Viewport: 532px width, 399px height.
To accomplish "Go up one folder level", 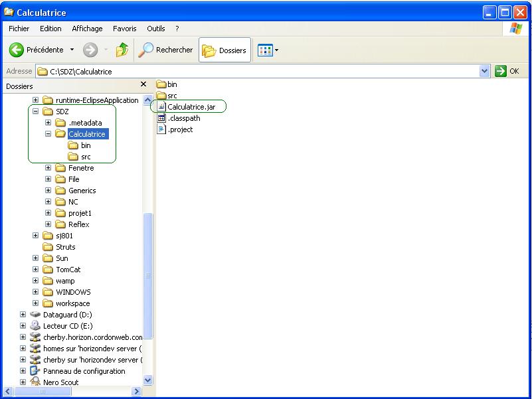I will (122, 50).
